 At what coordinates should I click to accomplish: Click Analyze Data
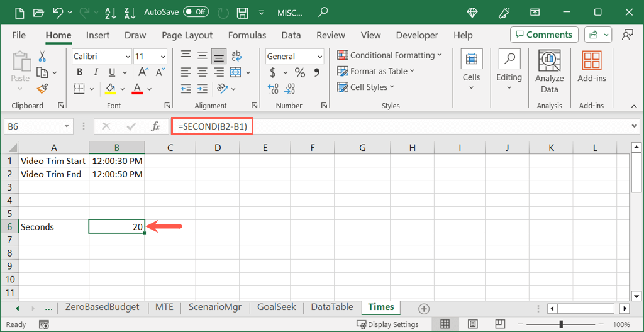[550, 72]
